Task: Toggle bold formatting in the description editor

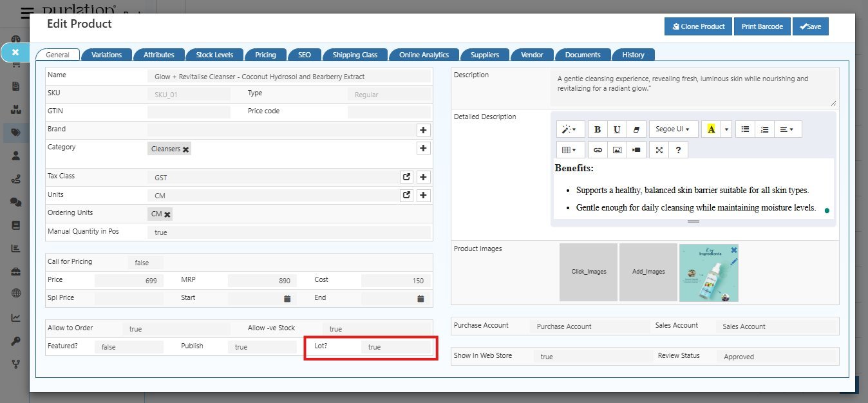Action: (597, 129)
